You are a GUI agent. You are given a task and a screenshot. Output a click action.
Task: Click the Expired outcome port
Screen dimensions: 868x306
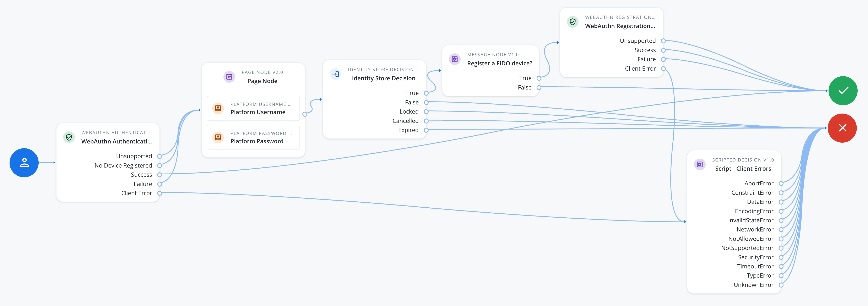point(426,130)
